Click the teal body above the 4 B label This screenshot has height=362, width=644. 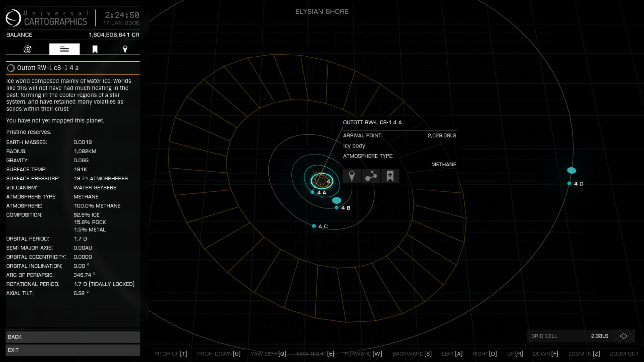click(337, 200)
